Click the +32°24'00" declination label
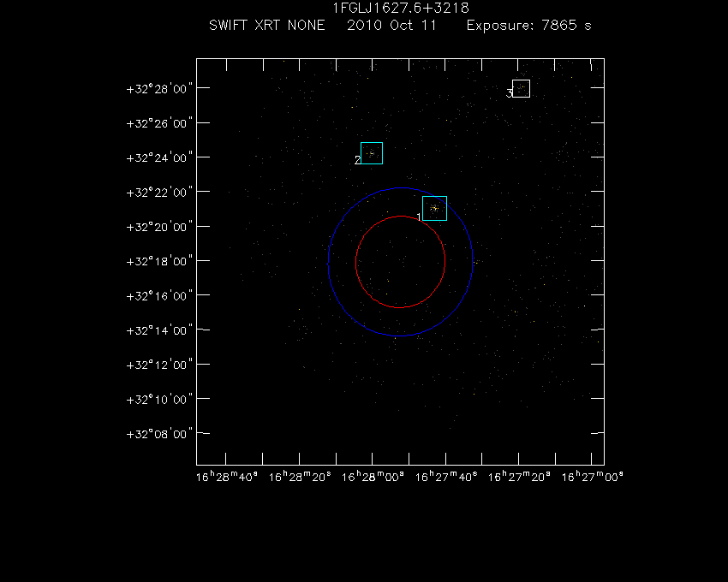 pos(159,157)
